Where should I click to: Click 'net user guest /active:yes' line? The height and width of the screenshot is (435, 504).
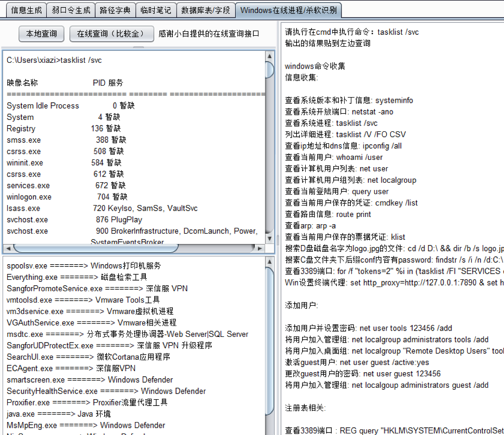[357, 362]
